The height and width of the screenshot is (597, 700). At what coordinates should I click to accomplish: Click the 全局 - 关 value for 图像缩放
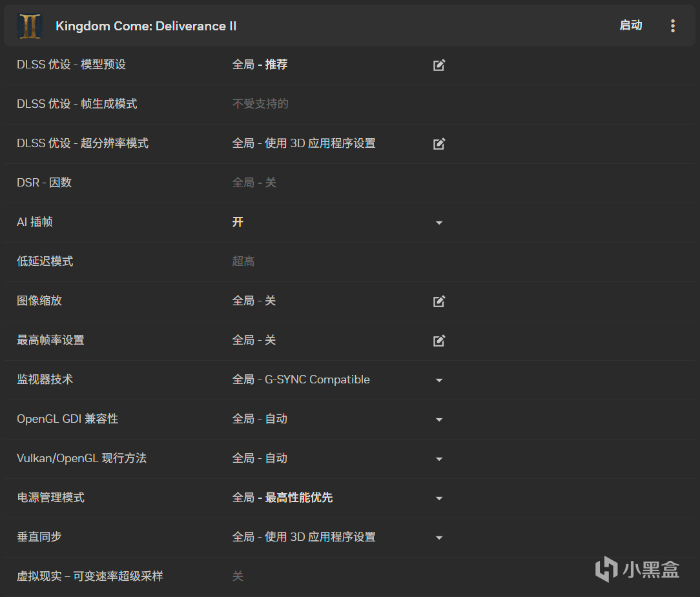(254, 301)
